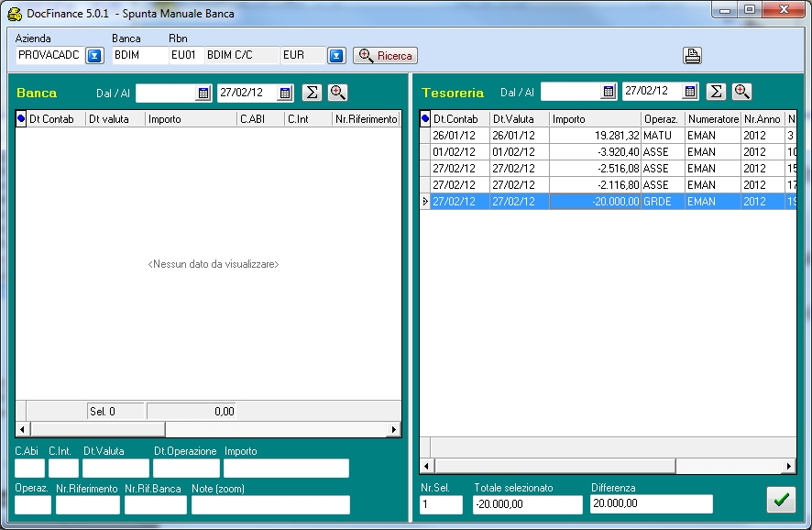Expand the Azienda PROVACADC dropdown

[x=94, y=56]
